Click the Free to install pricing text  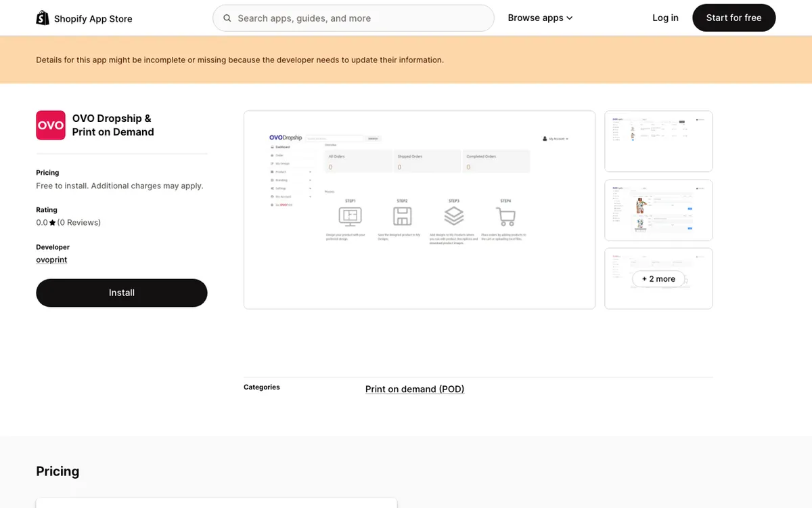(120, 186)
